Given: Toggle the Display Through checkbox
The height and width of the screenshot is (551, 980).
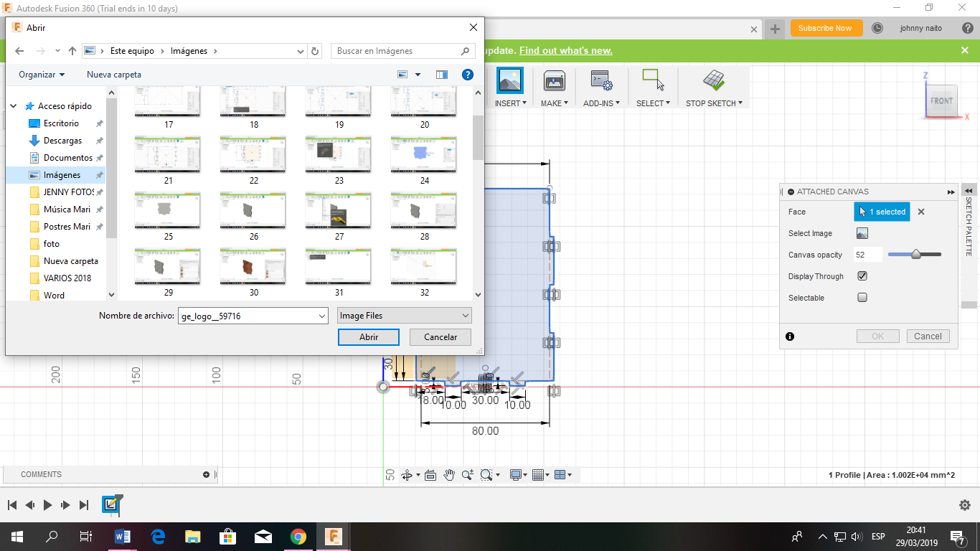Looking at the screenshot, I should coord(862,276).
